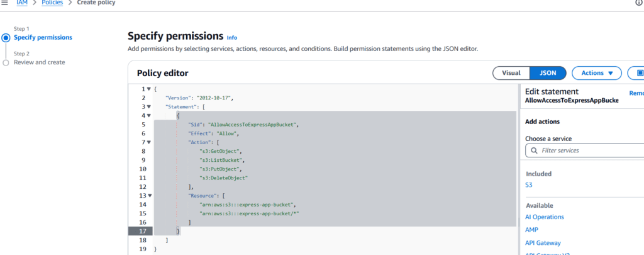Open the Info link beside Specify permissions
Screen dimensions: 644x255
[231, 37]
